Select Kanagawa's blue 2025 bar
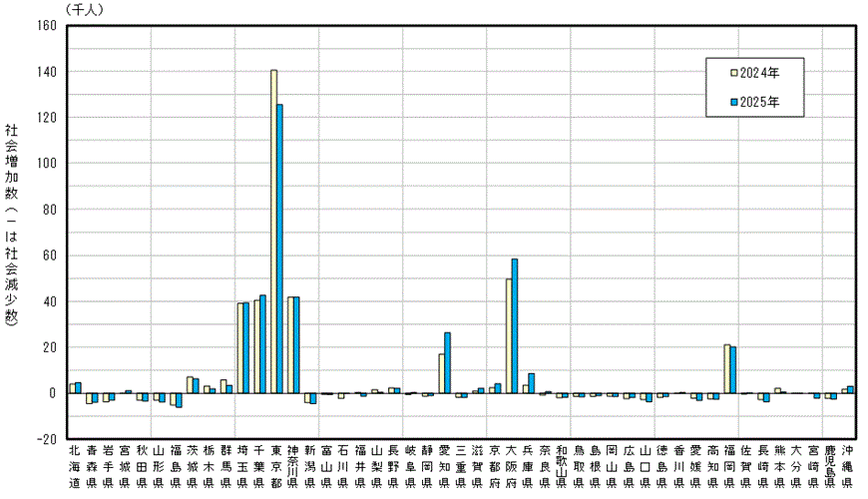The image size is (868, 499). pos(296,344)
